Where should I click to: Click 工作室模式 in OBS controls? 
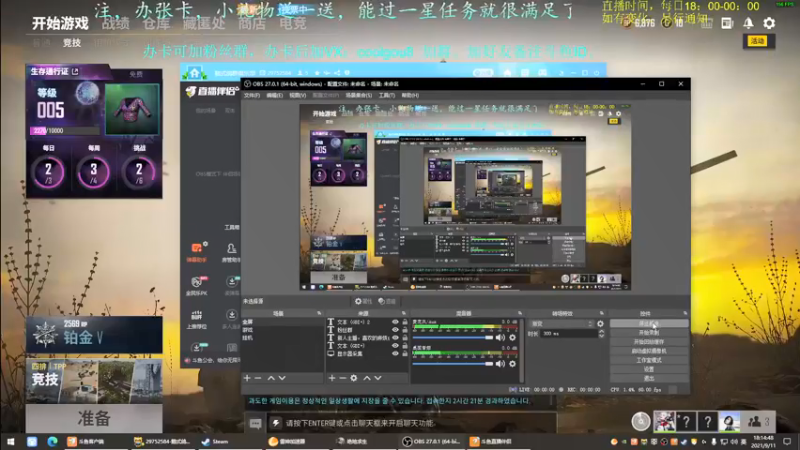point(649,360)
